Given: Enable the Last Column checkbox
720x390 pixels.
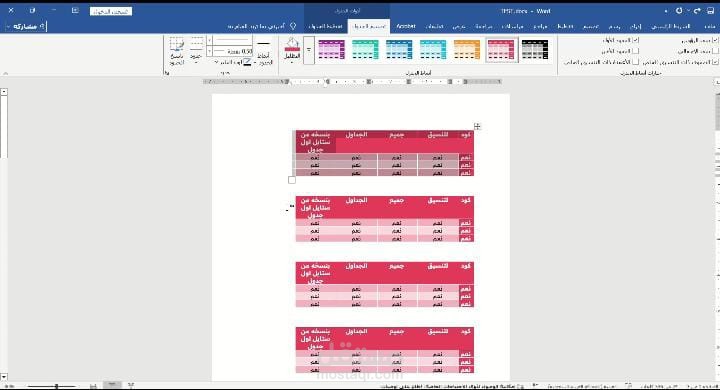Looking at the screenshot, I should pyautogui.click(x=636, y=51).
